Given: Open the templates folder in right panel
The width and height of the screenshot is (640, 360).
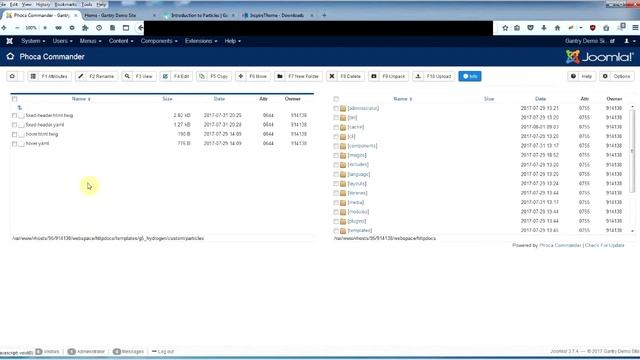Looking at the screenshot, I should [x=360, y=231].
